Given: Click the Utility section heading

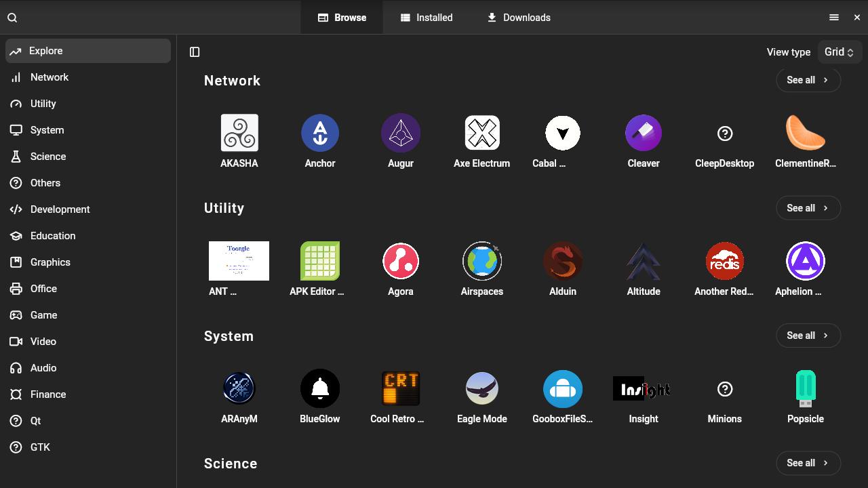Looking at the screenshot, I should coord(224,208).
